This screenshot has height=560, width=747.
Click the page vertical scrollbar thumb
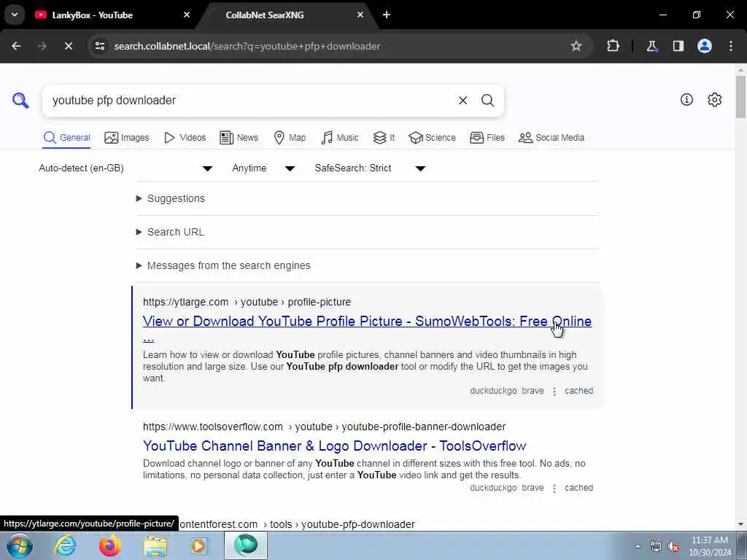tap(740, 96)
